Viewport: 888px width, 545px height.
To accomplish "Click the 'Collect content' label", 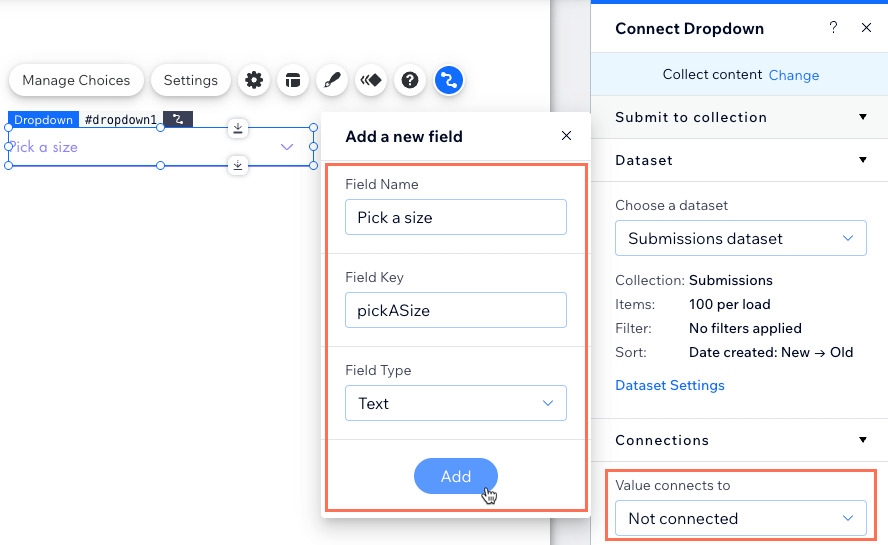I will point(712,74).
